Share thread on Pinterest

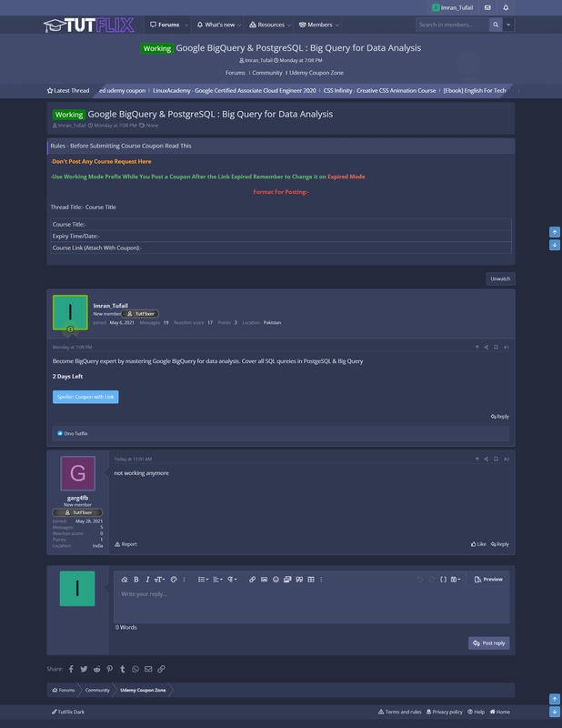109,669
